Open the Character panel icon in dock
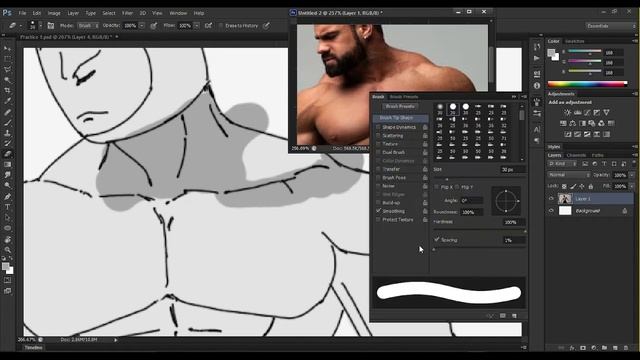 [537, 130]
